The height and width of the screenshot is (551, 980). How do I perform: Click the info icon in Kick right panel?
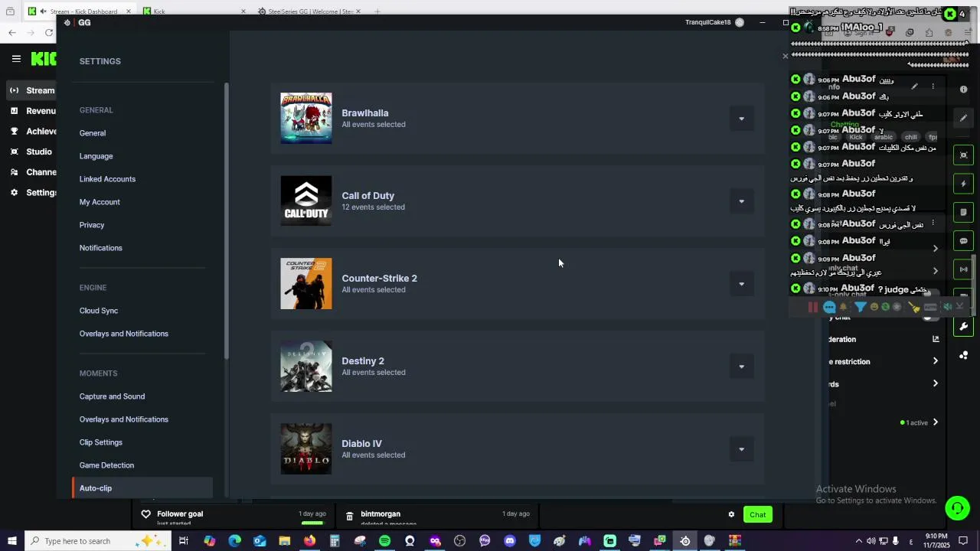963,90
